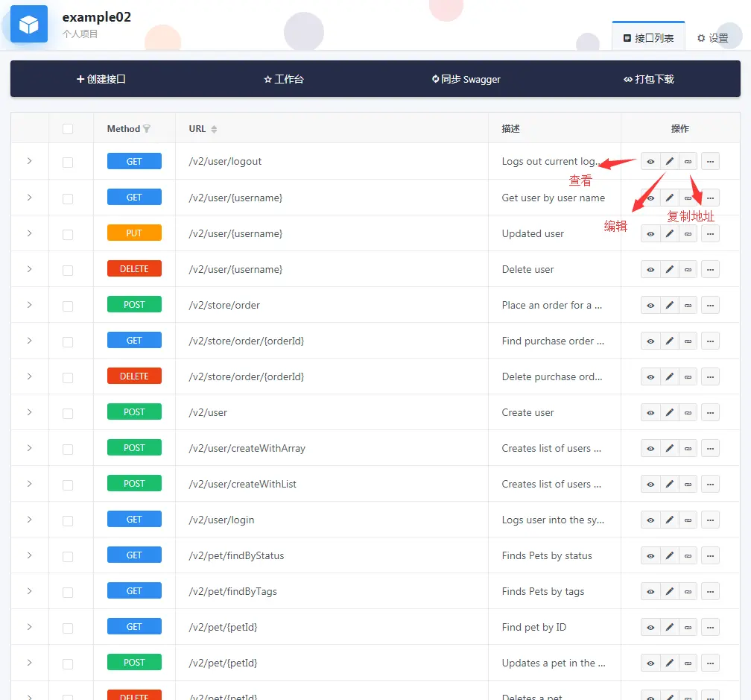Expand the /v2/store/order row
The height and width of the screenshot is (700, 751).
(x=29, y=305)
